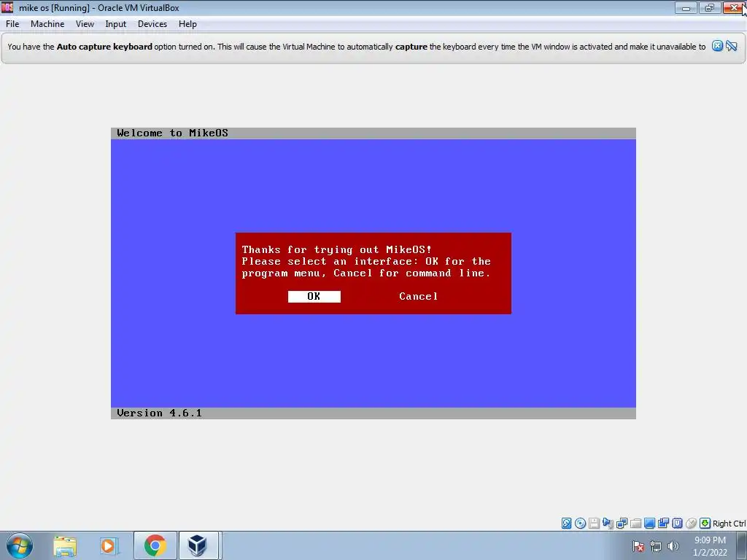Open the Help menu
747x560 pixels.
coord(187,24)
